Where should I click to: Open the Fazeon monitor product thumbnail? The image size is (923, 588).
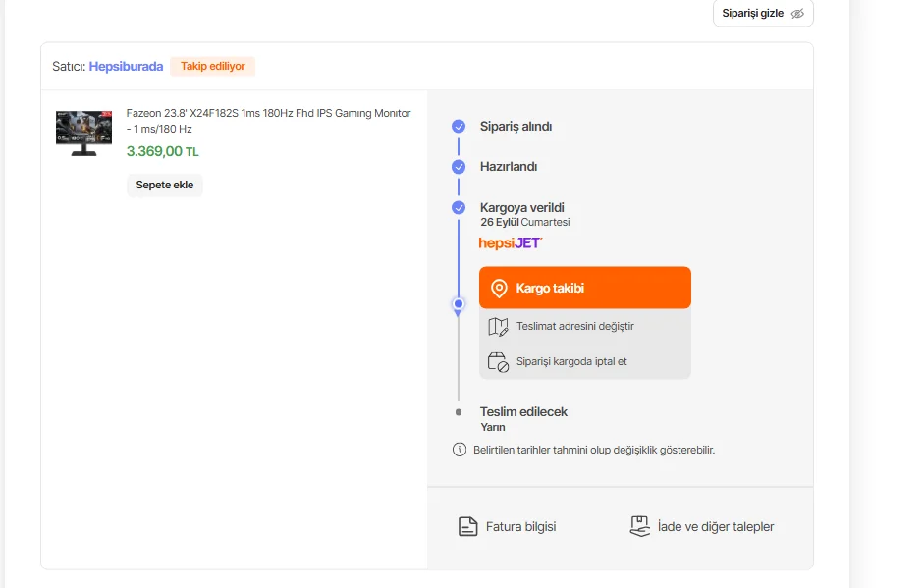pyautogui.click(x=83, y=134)
